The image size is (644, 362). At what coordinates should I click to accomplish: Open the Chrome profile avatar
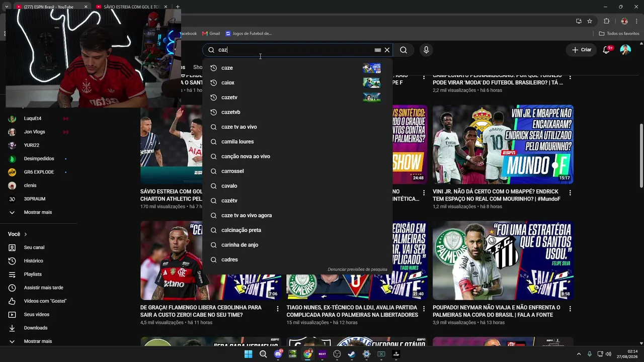click(x=624, y=21)
